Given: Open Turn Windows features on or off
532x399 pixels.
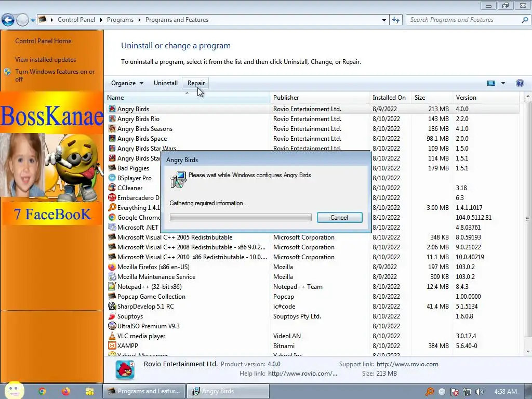Looking at the screenshot, I should (x=55, y=75).
